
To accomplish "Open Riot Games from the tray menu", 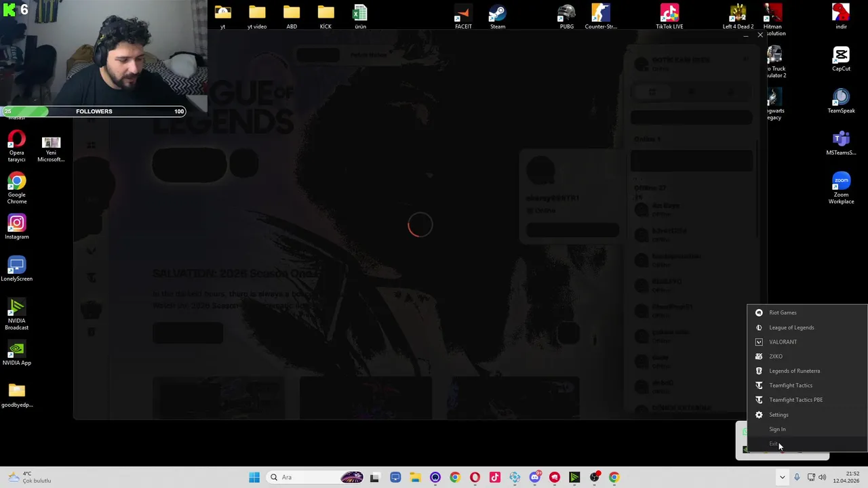I will (807, 312).
